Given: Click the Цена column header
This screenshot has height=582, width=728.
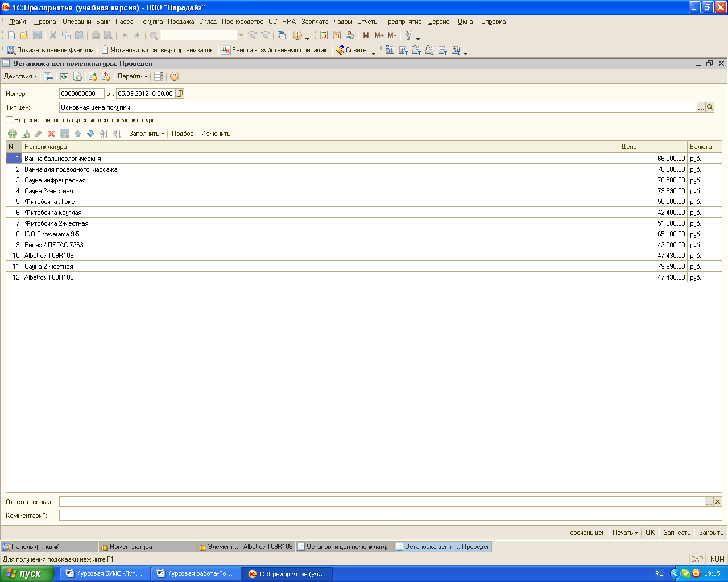Looking at the screenshot, I should [653, 147].
